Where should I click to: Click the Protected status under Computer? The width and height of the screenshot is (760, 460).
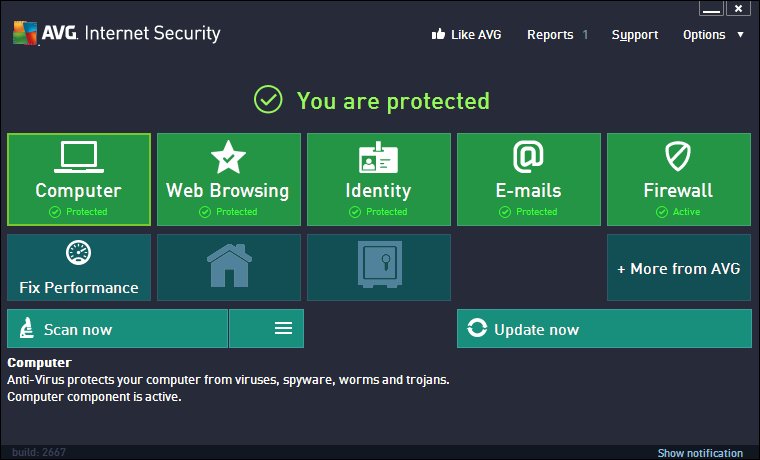coord(79,212)
